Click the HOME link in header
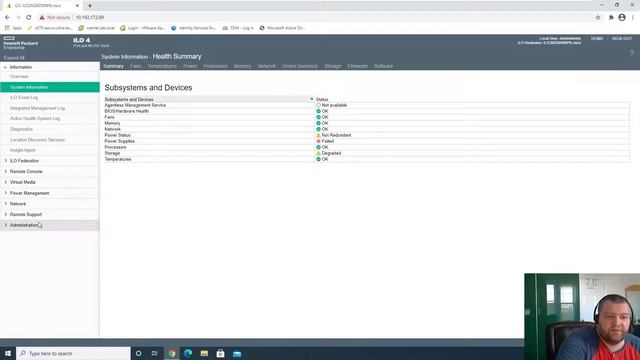The image size is (640, 360). pyautogui.click(x=597, y=38)
